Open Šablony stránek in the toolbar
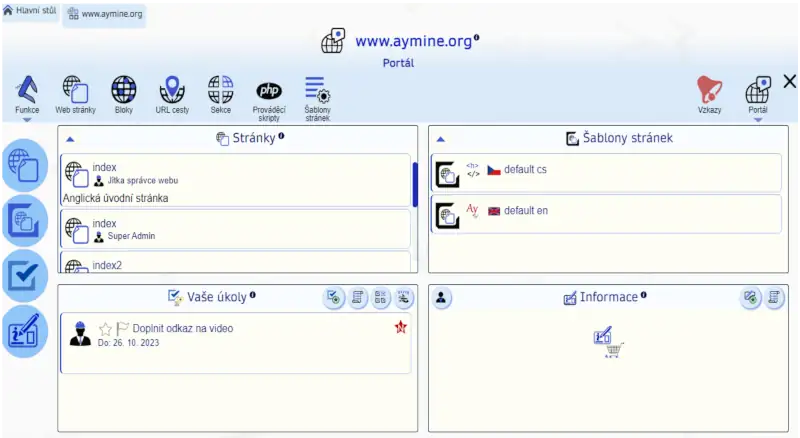 click(x=317, y=90)
